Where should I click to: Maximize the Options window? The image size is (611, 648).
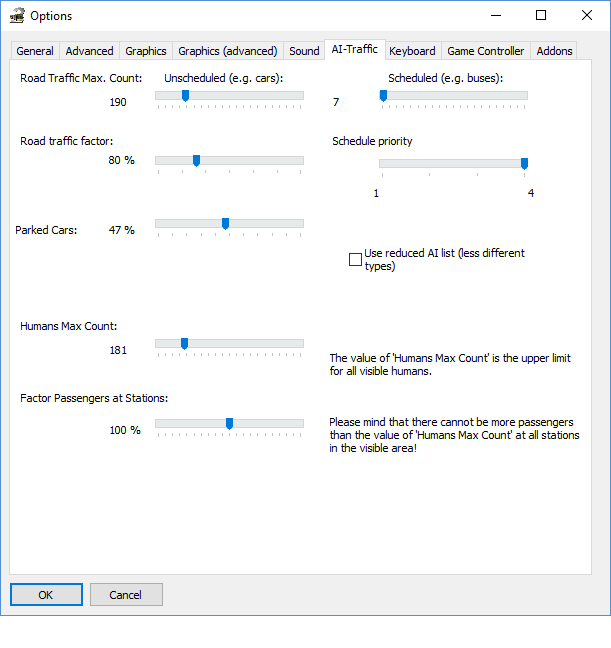point(541,16)
